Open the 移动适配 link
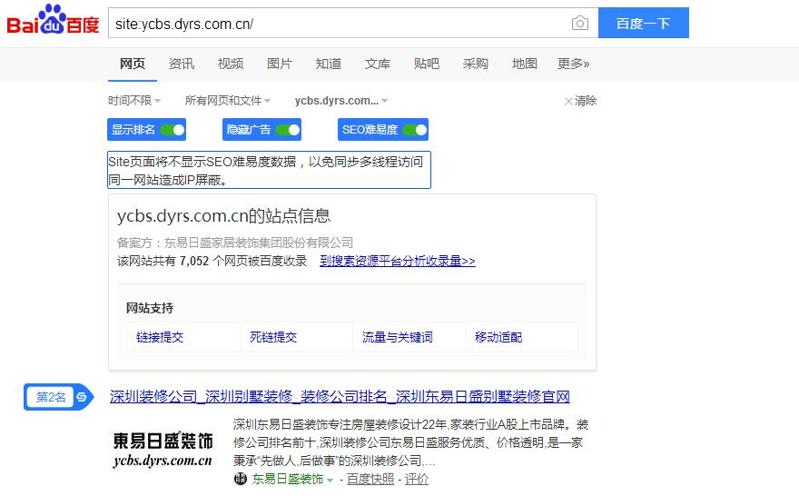799x496 pixels. pos(498,337)
